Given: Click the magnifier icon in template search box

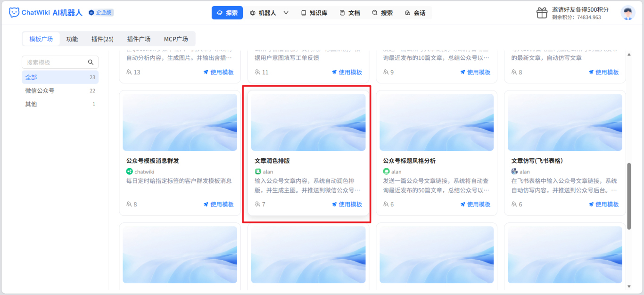Looking at the screenshot, I should click(91, 62).
